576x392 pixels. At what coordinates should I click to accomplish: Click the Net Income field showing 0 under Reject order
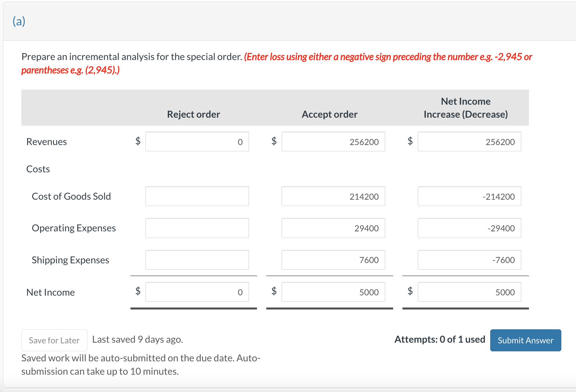coord(197,292)
